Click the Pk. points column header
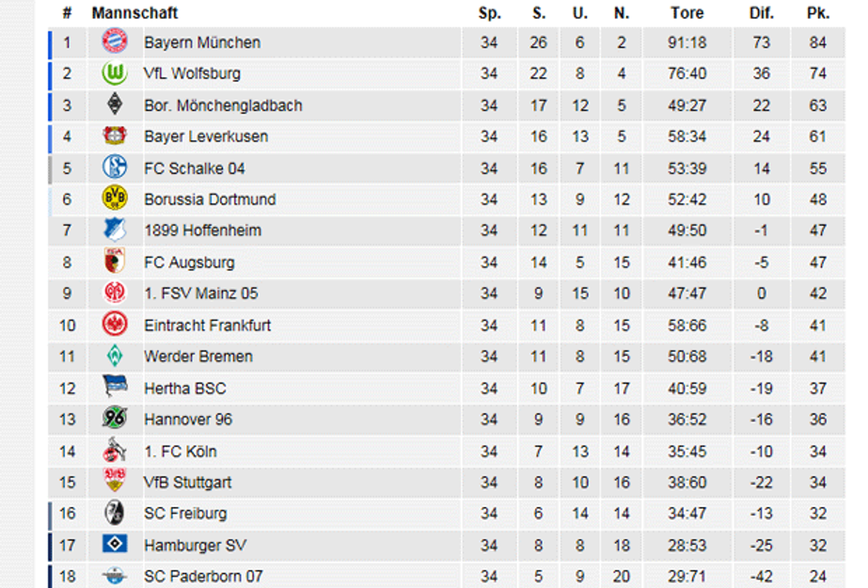This screenshot has width=868, height=588. (x=819, y=13)
